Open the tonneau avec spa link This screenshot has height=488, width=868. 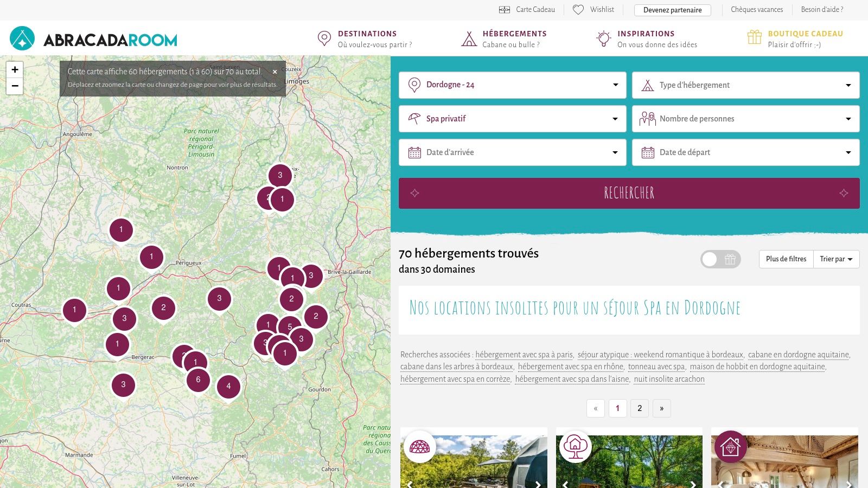pyautogui.click(x=656, y=367)
